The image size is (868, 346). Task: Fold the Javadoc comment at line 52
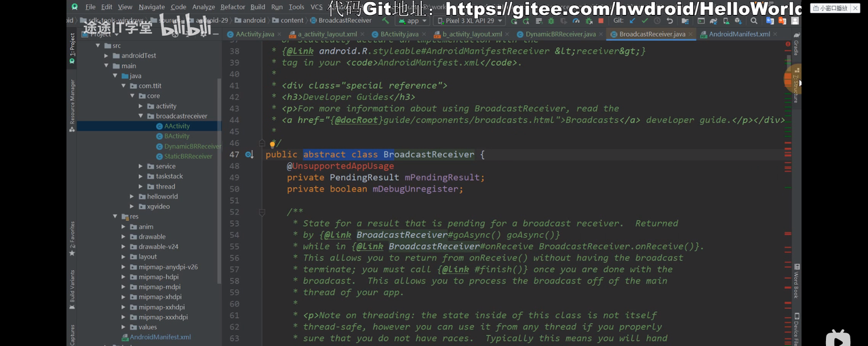(262, 212)
